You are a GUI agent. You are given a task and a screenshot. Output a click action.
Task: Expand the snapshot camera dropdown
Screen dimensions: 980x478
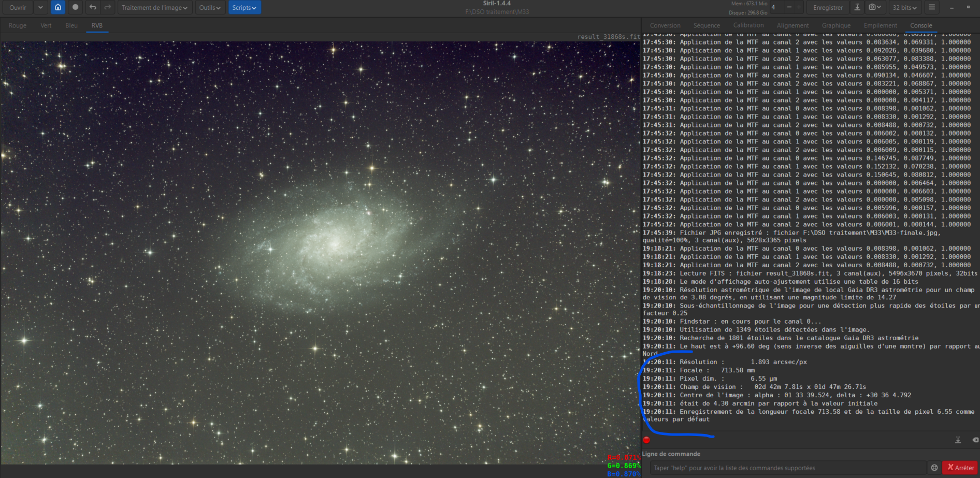coord(875,7)
